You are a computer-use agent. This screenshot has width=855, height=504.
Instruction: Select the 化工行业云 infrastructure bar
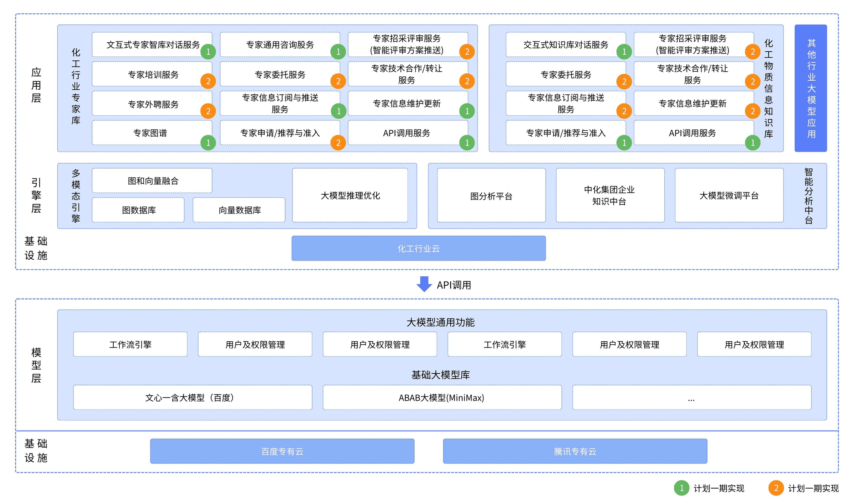(419, 248)
